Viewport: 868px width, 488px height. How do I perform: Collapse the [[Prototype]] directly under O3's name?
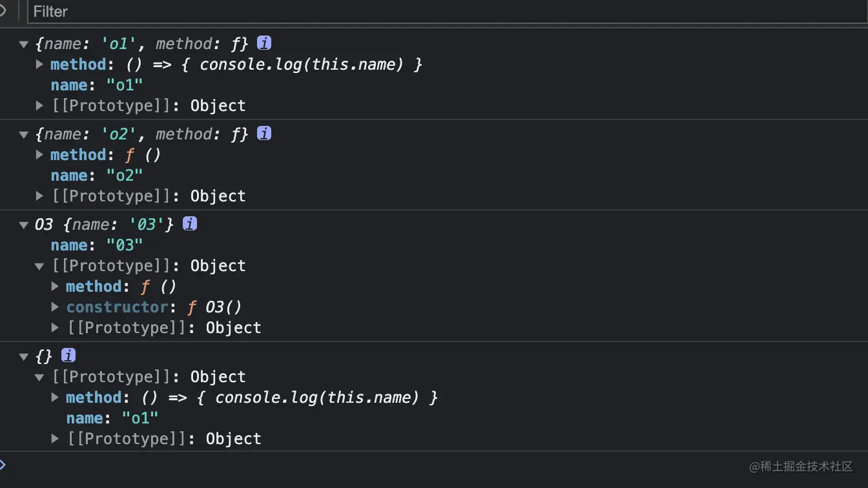tap(39, 267)
